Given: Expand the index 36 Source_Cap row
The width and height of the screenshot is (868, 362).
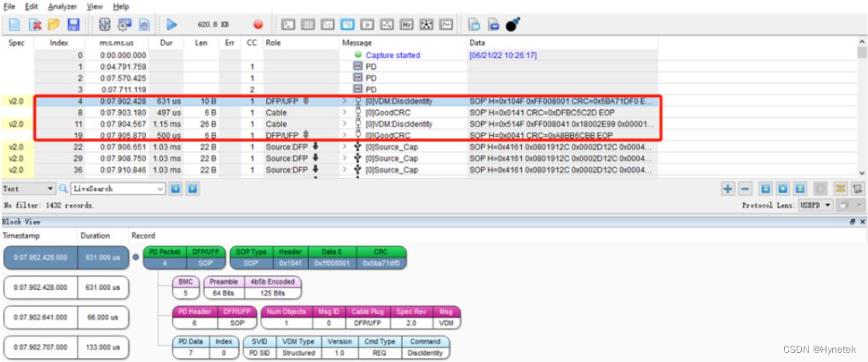Looking at the screenshot, I should (345, 170).
